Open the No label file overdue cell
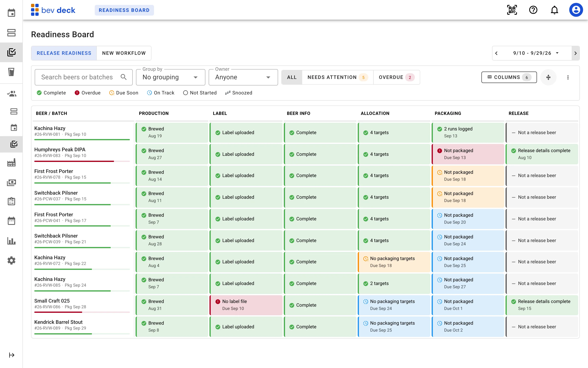Image resolution: width=588 pixels, height=368 pixels. 246,305
